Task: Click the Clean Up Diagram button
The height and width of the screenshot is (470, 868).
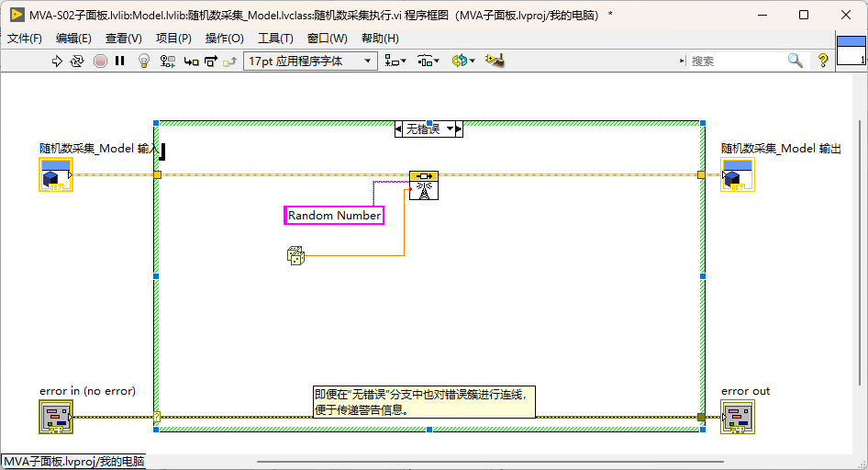Action: coord(495,61)
